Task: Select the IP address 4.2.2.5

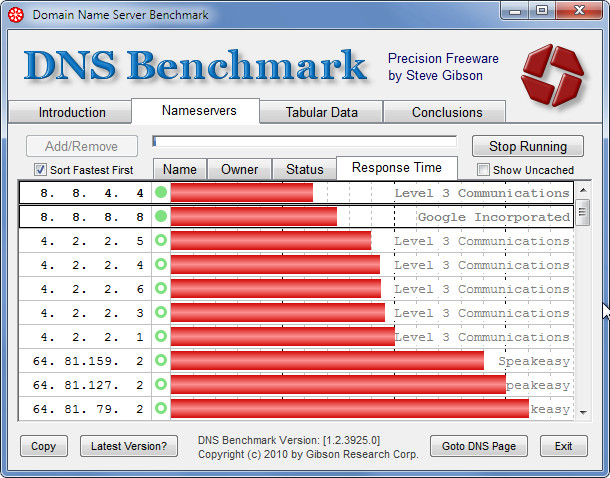Action: pyautogui.click(x=92, y=241)
